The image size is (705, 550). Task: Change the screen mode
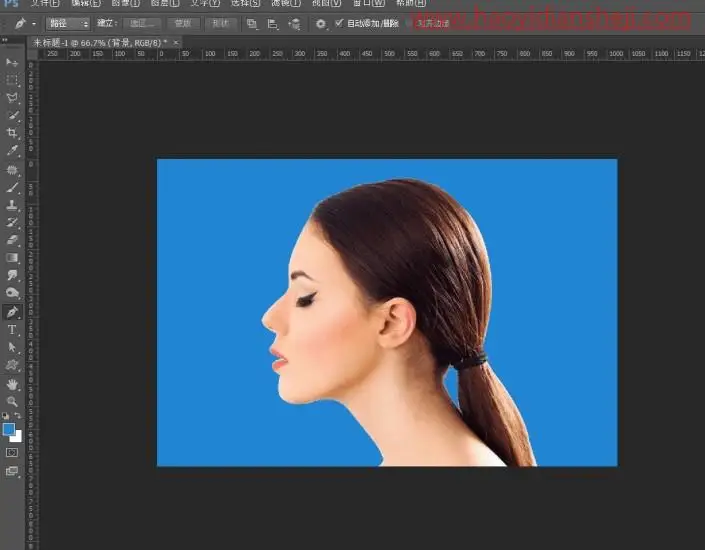tap(12, 471)
